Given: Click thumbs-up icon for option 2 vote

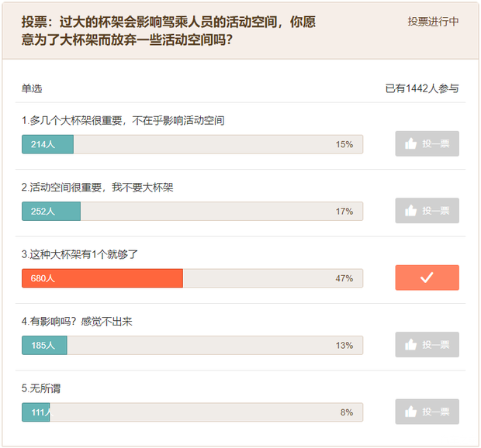Looking at the screenshot, I should coord(411,211).
